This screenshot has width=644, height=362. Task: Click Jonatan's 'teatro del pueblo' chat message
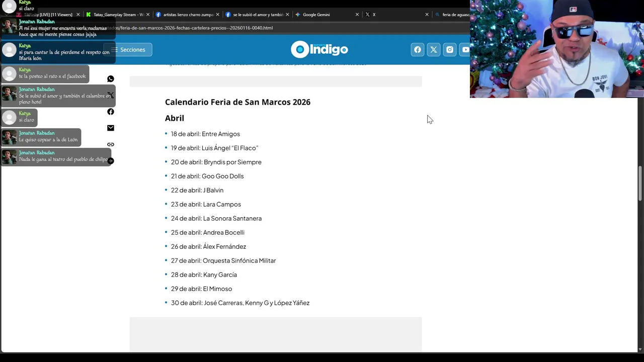point(56,157)
